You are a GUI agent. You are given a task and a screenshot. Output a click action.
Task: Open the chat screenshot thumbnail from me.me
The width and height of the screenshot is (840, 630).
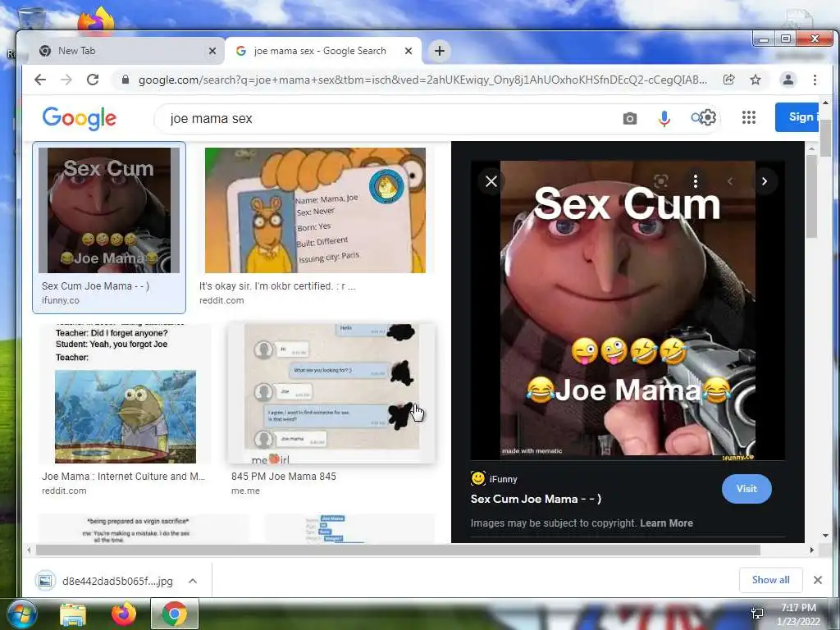click(x=331, y=393)
